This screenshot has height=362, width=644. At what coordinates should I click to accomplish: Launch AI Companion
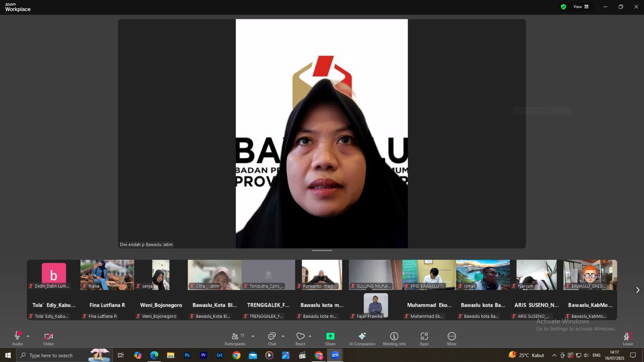pyautogui.click(x=362, y=338)
